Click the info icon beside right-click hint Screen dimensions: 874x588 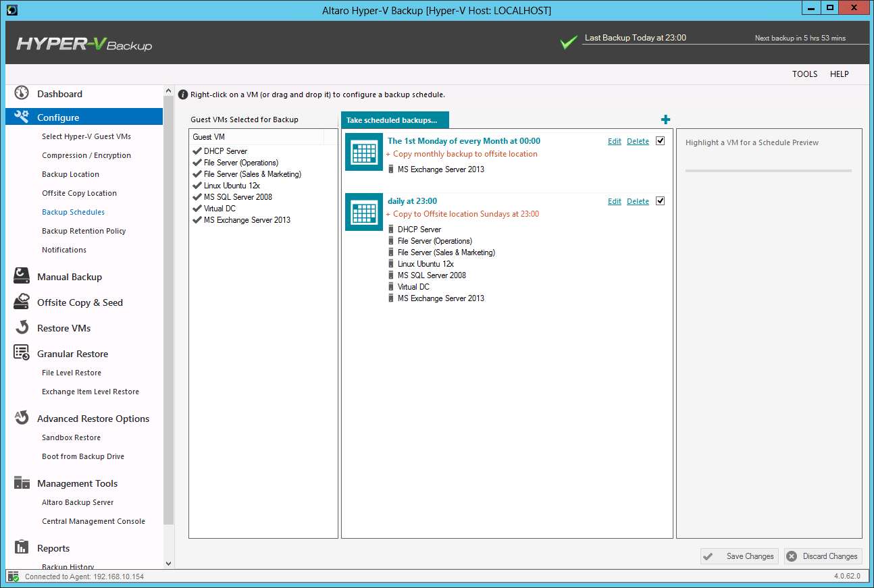pyautogui.click(x=183, y=95)
